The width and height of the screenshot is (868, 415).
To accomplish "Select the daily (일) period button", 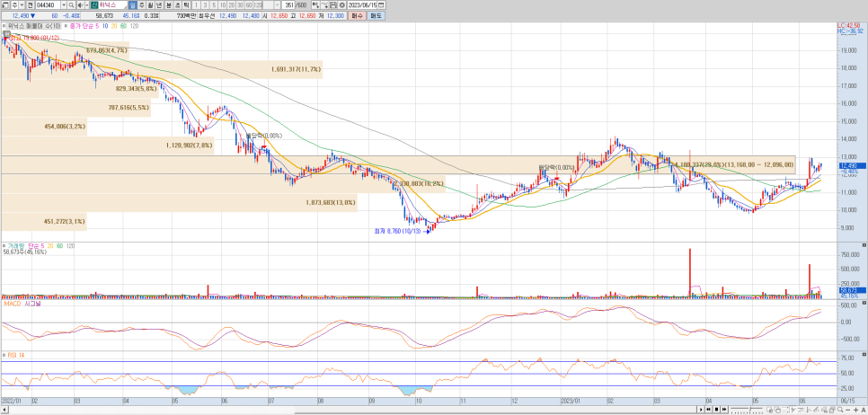I will [133, 5].
